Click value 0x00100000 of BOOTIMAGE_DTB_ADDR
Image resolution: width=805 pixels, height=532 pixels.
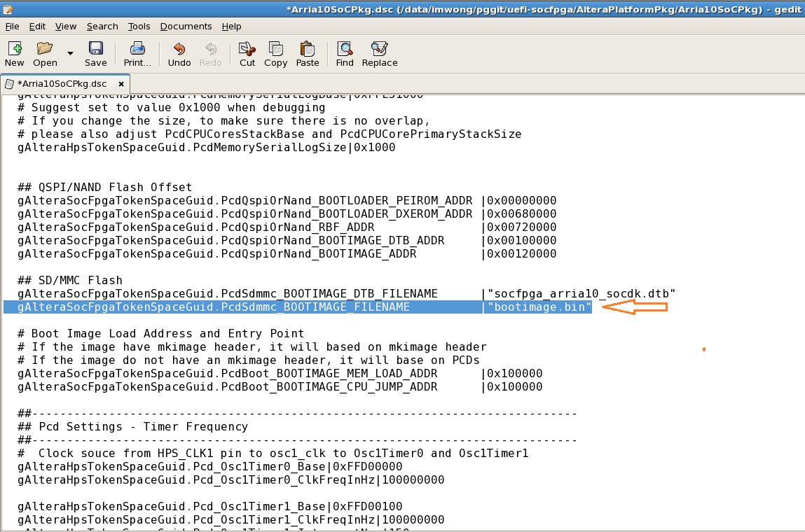[x=522, y=240]
